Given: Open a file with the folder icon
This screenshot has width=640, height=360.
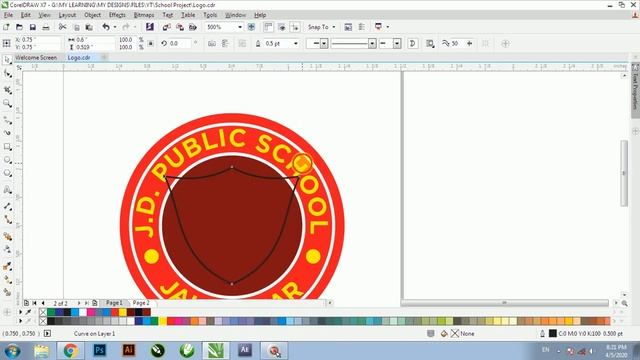Looking at the screenshot, I should (19, 27).
